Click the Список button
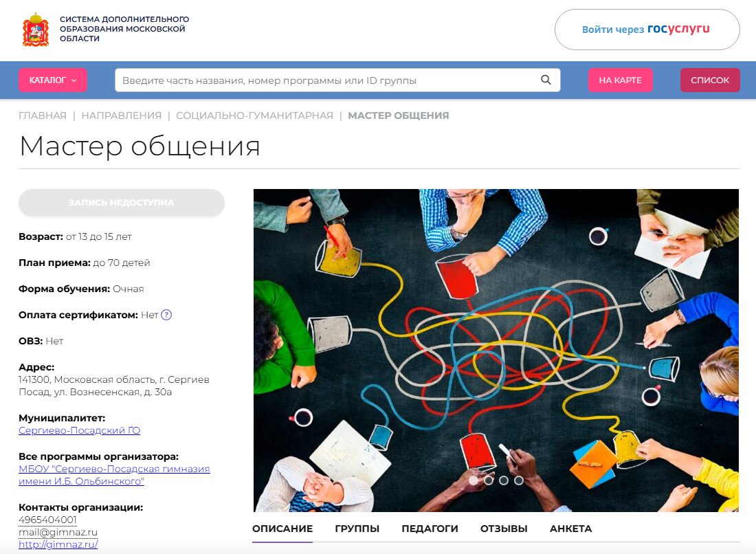This screenshot has height=554, width=756. point(709,80)
